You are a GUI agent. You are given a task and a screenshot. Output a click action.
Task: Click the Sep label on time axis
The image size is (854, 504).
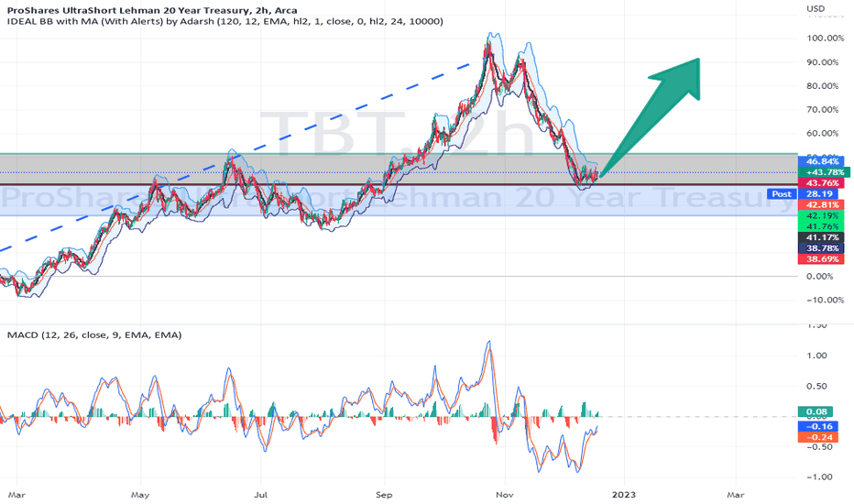pos(384,495)
